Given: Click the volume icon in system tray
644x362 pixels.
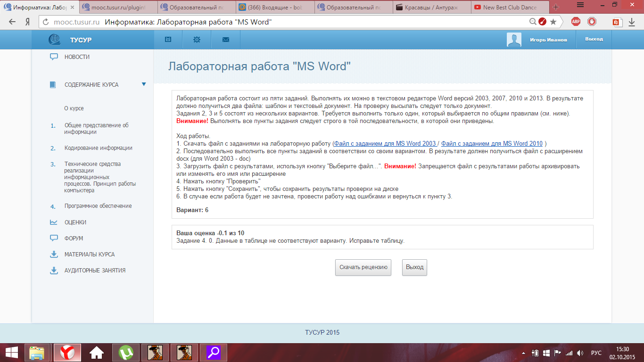Looking at the screenshot, I should (x=580, y=353).
